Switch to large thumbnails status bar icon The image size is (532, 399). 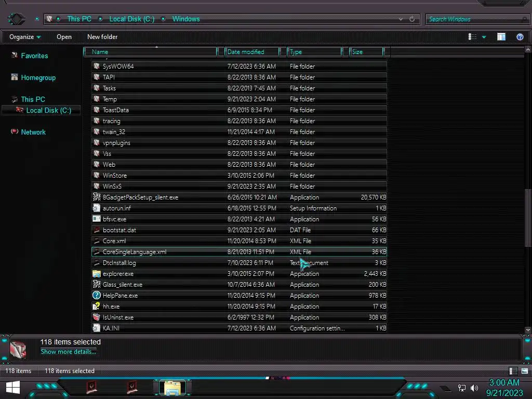pos(525,371)
